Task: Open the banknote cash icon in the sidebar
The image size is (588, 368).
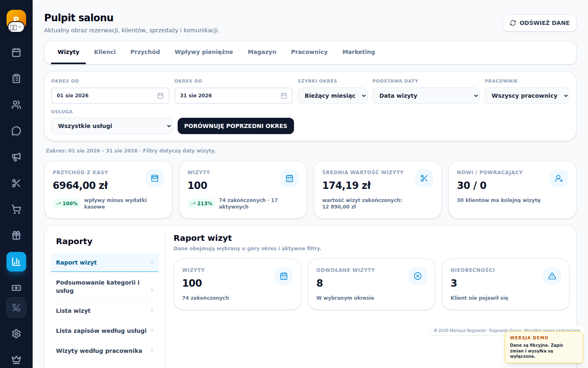Action: click(16, 288)
